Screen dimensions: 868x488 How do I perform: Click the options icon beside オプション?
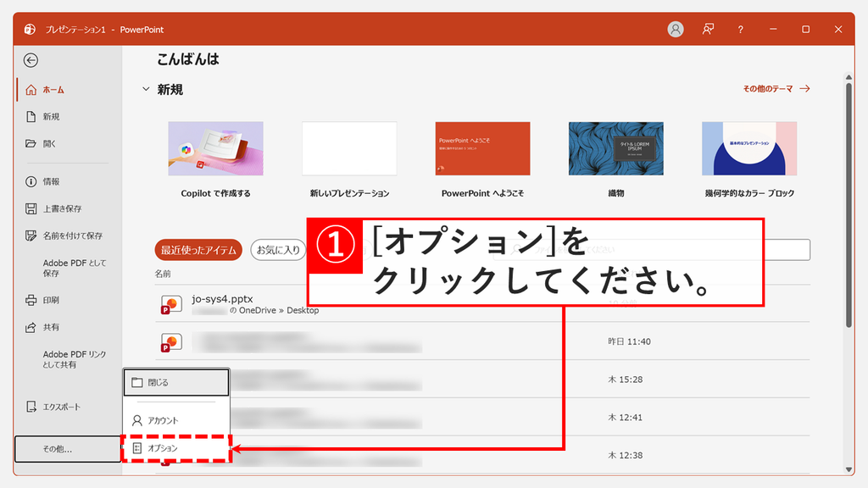click(137, 448)
